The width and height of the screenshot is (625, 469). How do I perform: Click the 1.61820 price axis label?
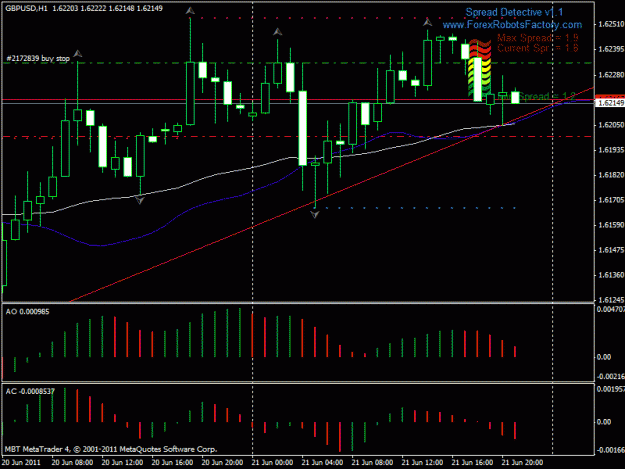[x=611, y=175]
